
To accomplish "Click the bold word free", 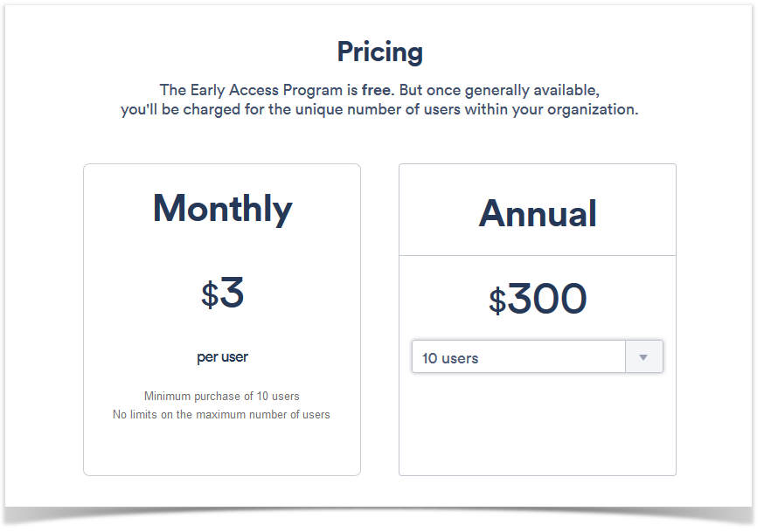I will point(376,90).
